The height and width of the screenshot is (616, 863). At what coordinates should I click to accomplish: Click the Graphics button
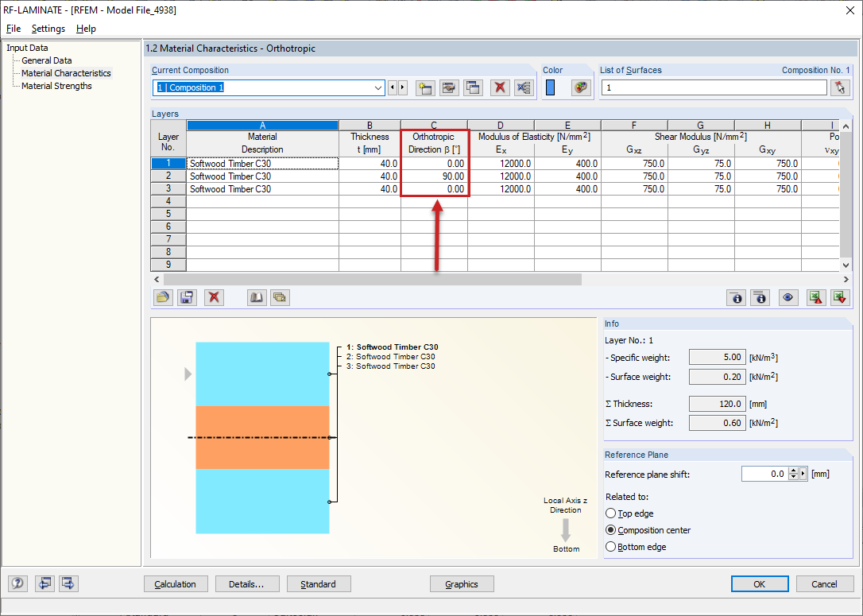tap(462, 584)
